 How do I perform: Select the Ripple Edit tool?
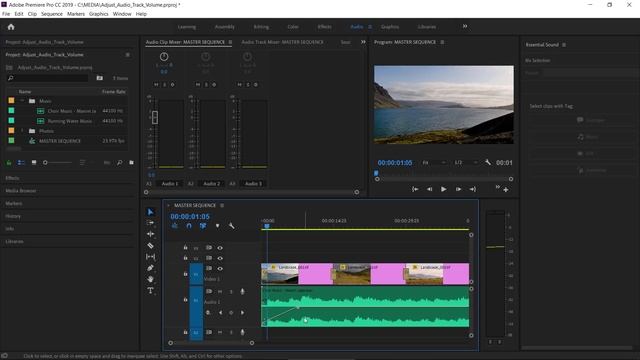click(x=151, y=234)
